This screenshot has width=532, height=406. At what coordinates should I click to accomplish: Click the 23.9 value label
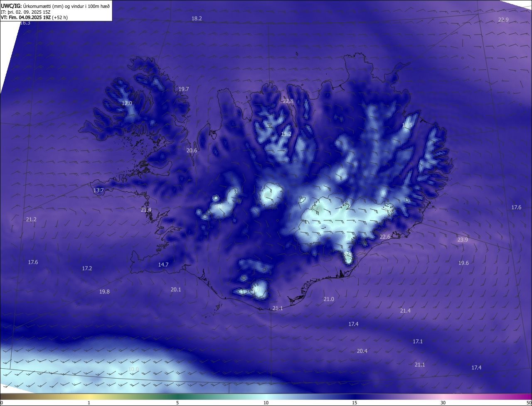tap(463, 240)
